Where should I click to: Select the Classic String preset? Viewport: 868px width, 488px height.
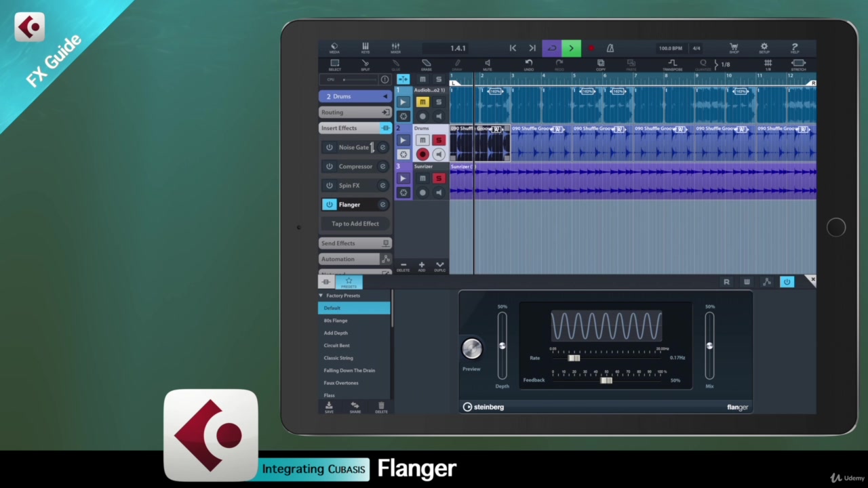pos(354,358)
